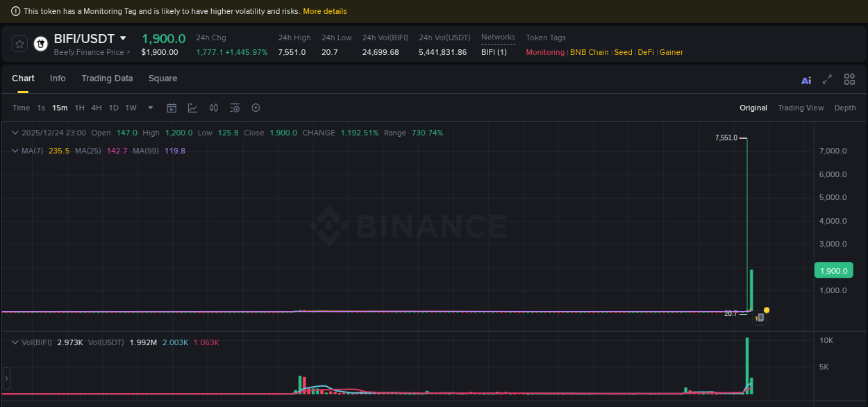Collapse the MA indicator row

15,151
